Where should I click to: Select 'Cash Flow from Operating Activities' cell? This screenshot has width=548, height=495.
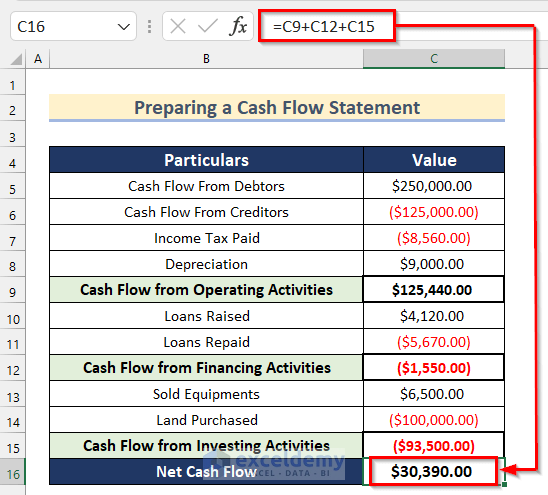(206, 290)
